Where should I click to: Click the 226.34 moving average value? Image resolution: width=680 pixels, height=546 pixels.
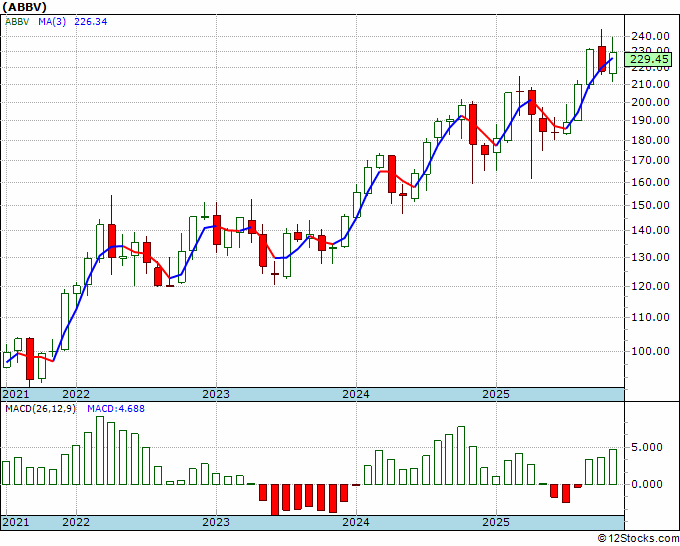[91, 22]
